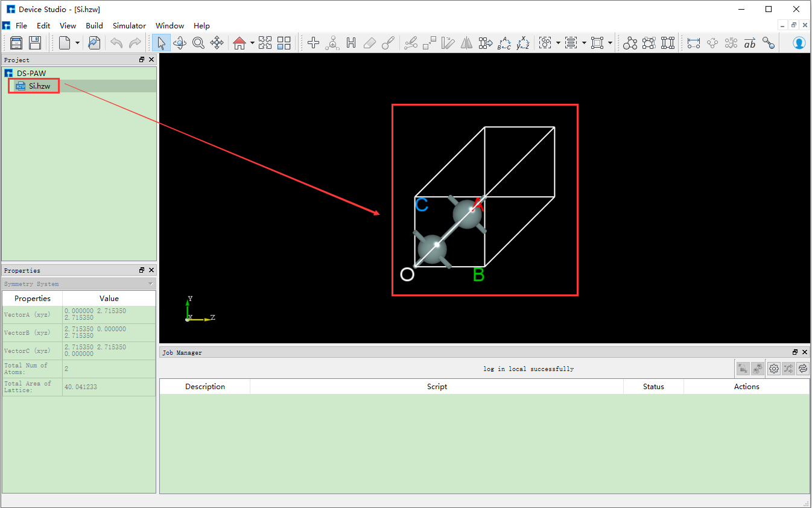
Task: Open the user account icon
Action: point(799,43)
